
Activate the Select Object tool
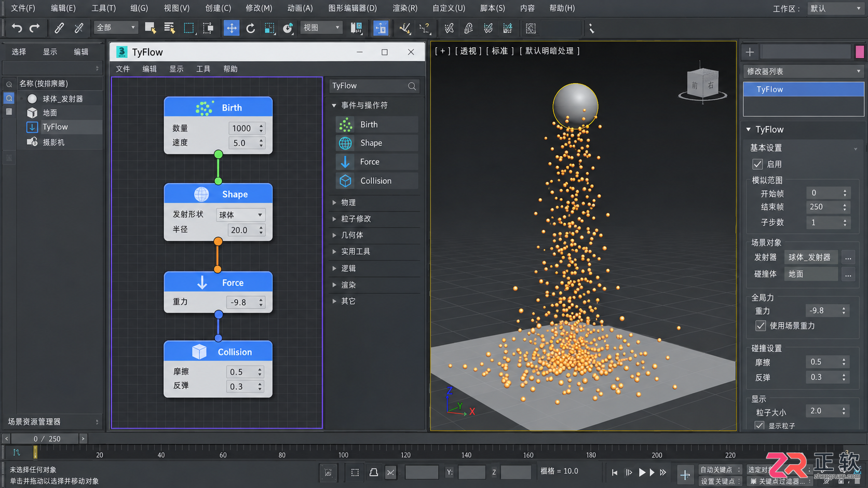[x=151, y=28]
